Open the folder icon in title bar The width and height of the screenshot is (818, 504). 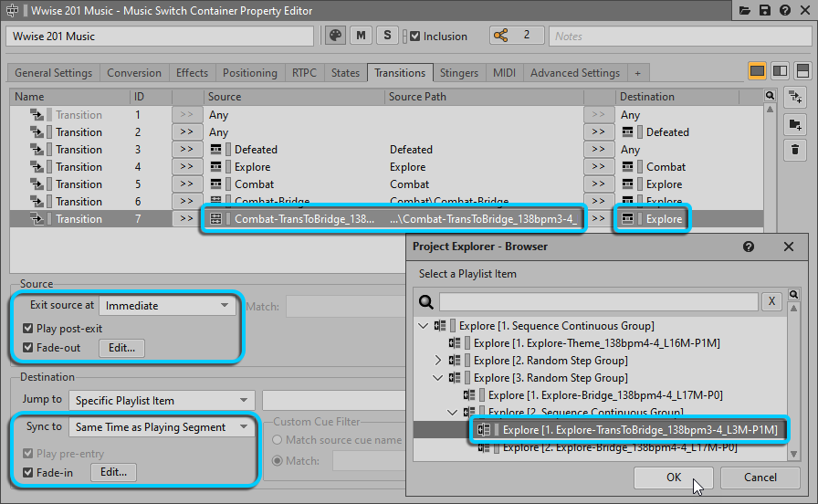coord(744,10)
